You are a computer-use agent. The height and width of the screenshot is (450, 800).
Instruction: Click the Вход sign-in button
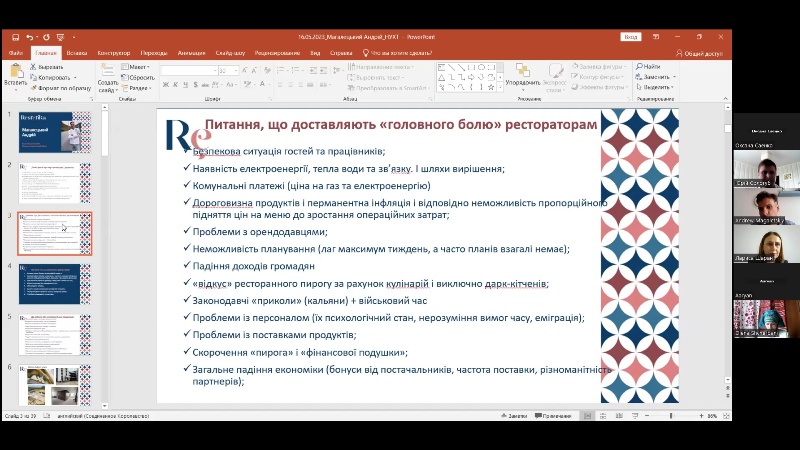tap(631, 37)
